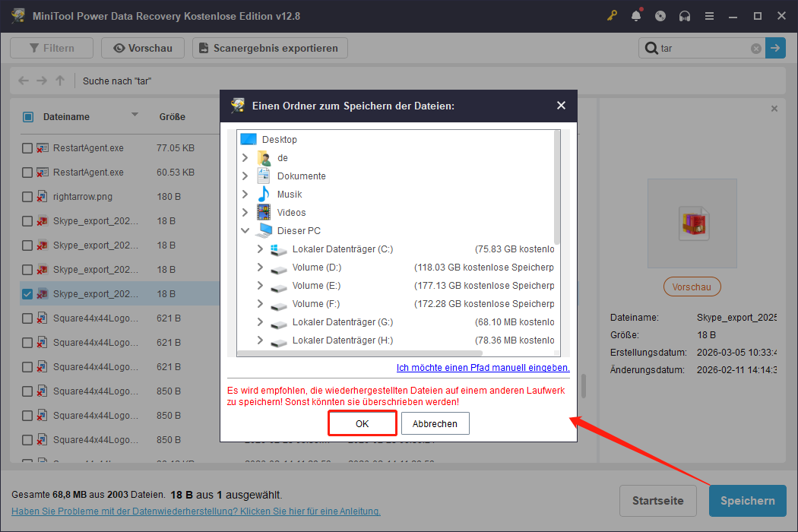Expand the Musik folder
This screenshot has height=532, width=798.
pyautogui.click(x=245, y=195)
